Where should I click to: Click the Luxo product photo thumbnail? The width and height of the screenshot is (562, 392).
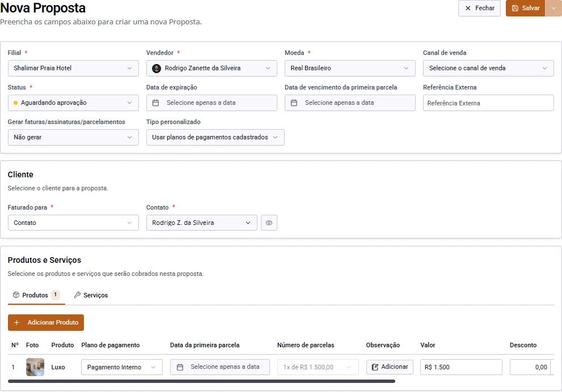35,367
